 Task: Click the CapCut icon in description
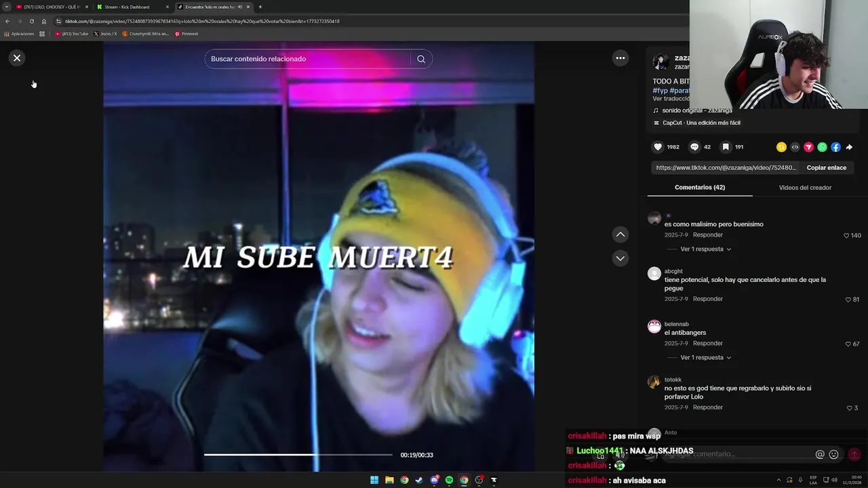[x=656, y=123]
